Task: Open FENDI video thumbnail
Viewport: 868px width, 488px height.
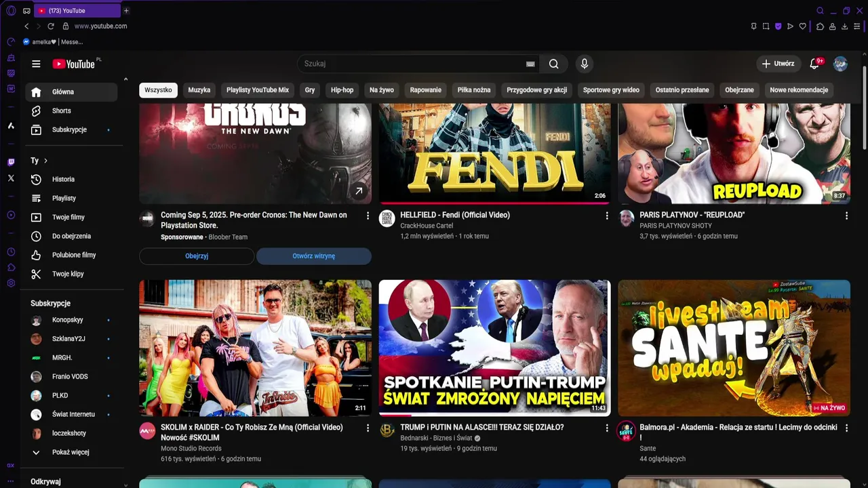Action: coord(495,154)
